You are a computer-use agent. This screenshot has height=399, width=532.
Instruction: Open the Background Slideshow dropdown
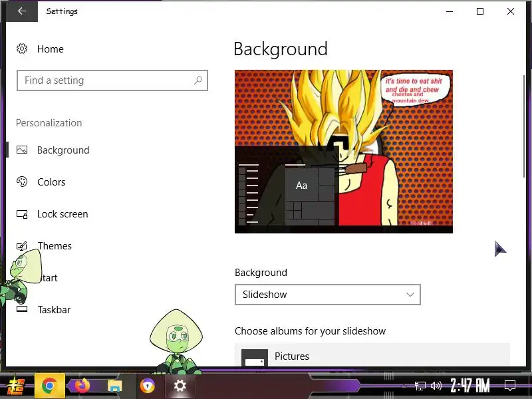(328, 295)
